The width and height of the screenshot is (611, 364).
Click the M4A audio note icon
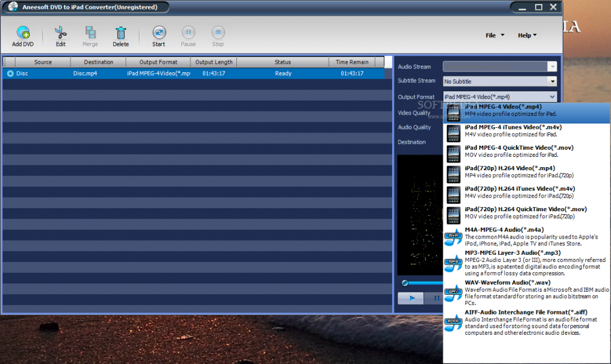click(453, 237)
